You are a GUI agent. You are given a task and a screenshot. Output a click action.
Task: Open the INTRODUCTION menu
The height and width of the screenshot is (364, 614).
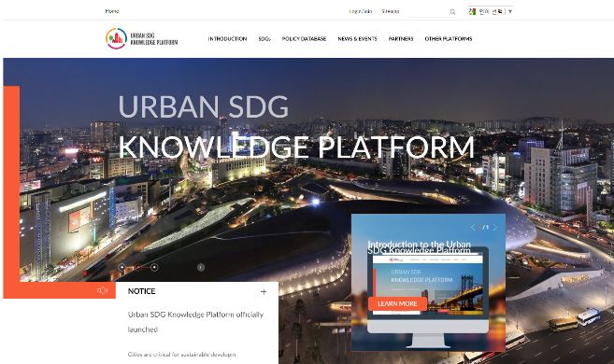pos(227,38)
